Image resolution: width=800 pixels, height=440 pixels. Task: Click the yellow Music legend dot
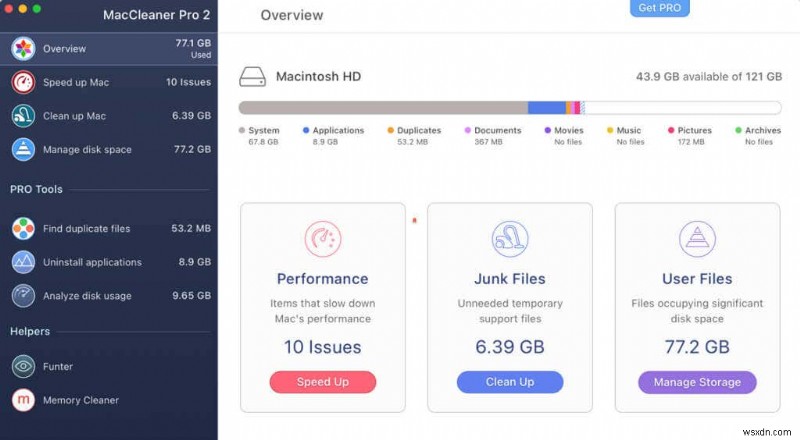click(x=610, y=130)
